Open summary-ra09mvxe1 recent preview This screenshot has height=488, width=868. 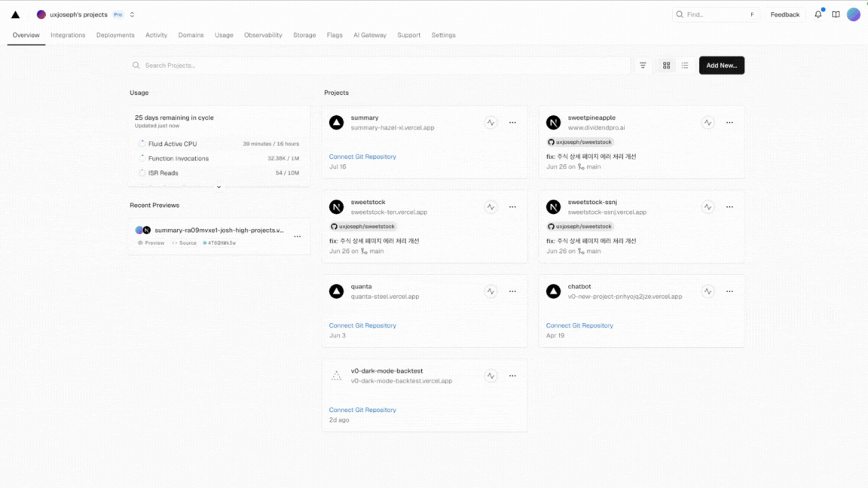click(x=219, y=230)
